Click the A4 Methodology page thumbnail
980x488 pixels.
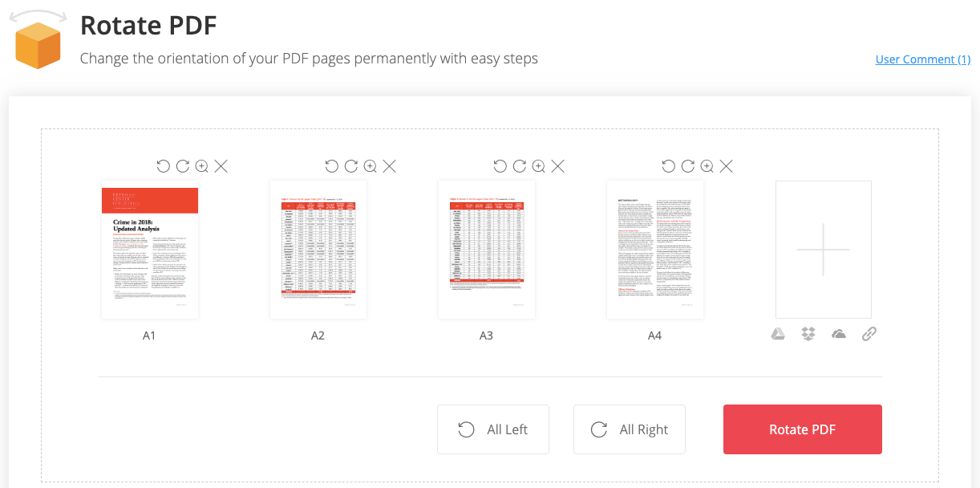click(655, 249)
